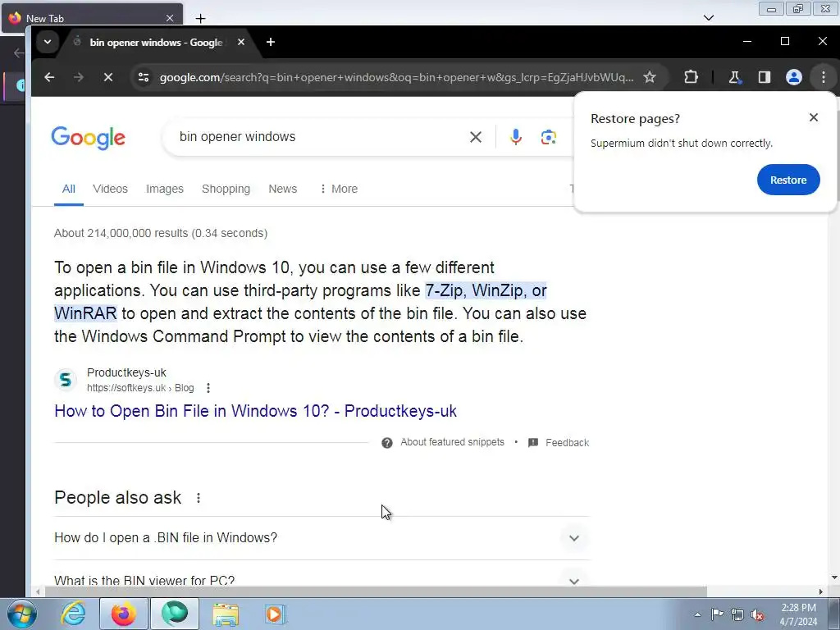The width and height of the screenshot is (840, 630).
Task: Switch to the Shopping results tab
Action: [226, 189]
